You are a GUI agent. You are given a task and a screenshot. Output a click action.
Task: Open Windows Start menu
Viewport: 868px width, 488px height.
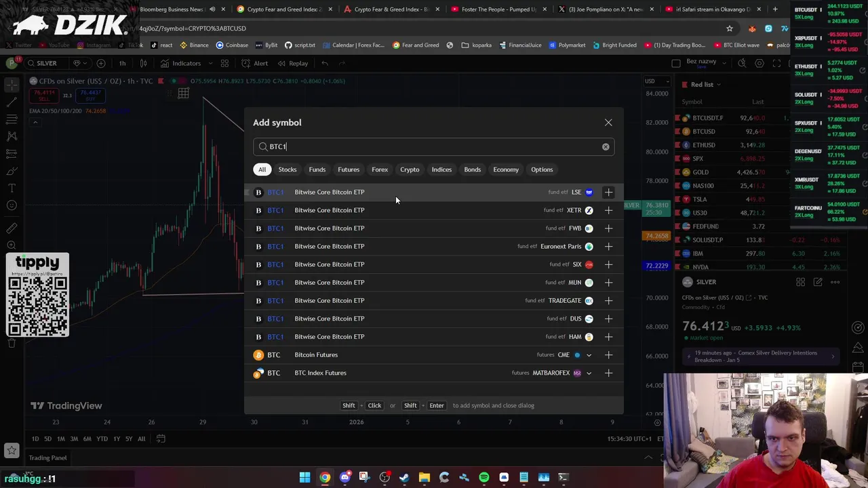pos(304,478)
